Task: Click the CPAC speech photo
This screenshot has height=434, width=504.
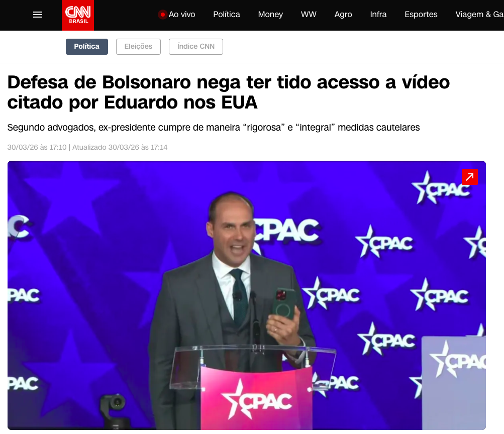Action: point(247,295)
